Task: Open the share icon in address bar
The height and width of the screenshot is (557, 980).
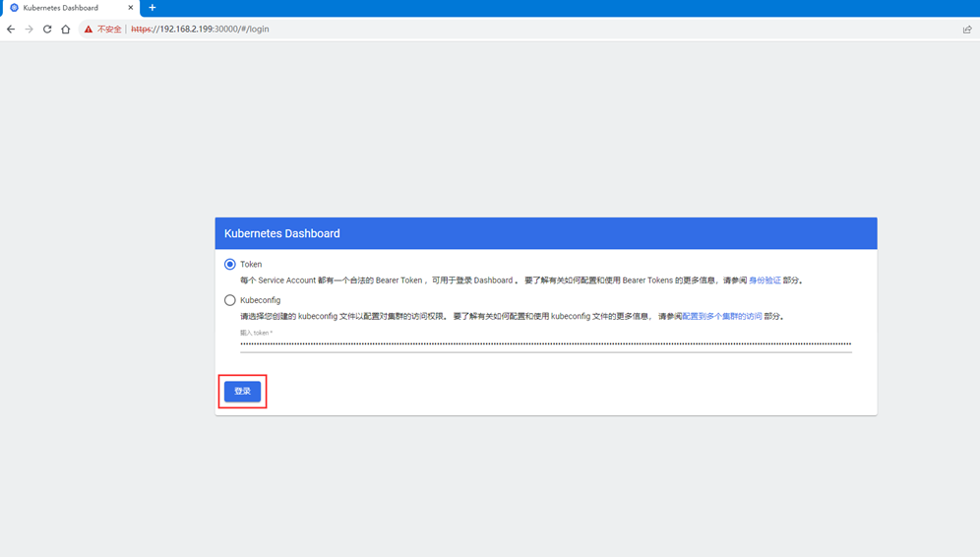Action: (967, 30)
